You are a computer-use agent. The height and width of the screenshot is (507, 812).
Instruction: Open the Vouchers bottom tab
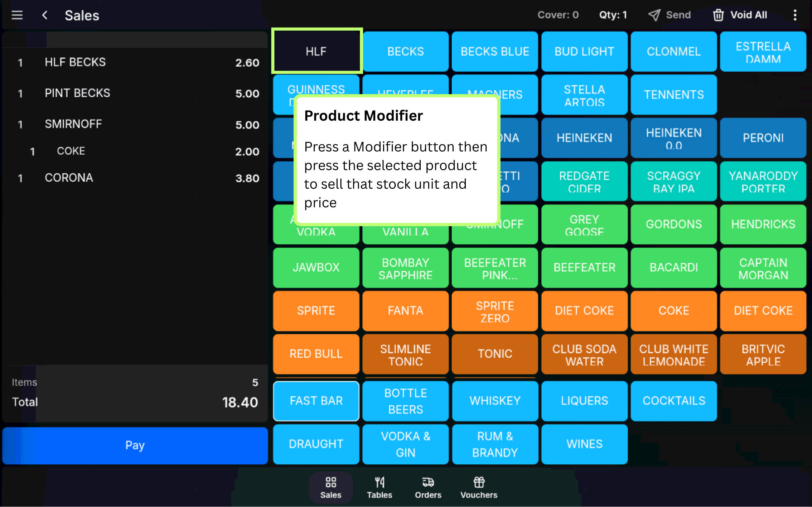[x=479, y=487]
